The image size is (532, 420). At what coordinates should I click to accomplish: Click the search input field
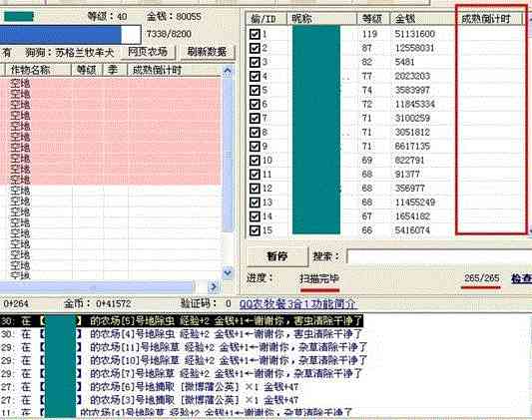tap(439, 256)
